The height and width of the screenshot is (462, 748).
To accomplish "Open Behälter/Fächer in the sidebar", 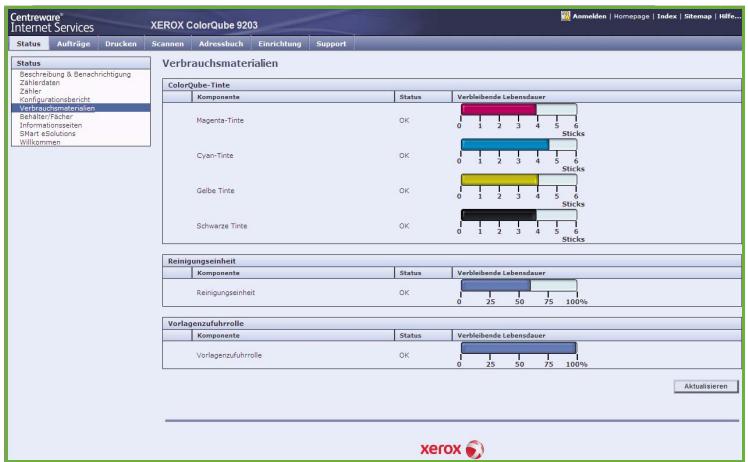I will [x=46, y=116].
